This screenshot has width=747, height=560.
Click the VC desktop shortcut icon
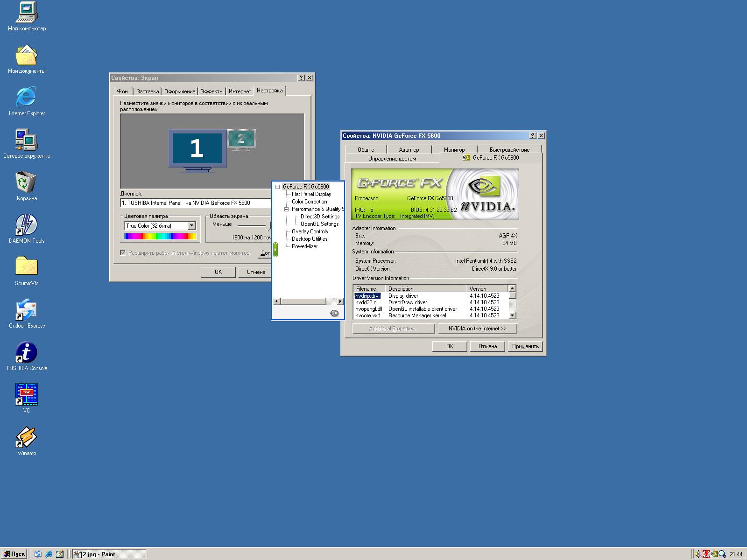point(27,395)
